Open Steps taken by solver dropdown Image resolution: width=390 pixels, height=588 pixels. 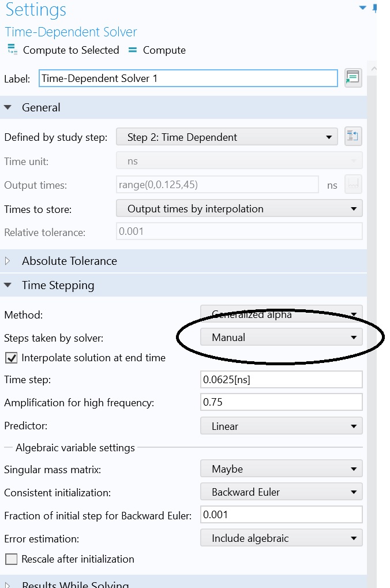(x=282, y=337)
